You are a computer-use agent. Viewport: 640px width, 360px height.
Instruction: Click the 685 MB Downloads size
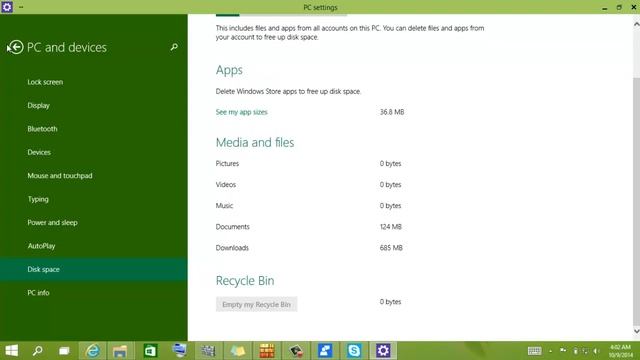click(391, 248)
